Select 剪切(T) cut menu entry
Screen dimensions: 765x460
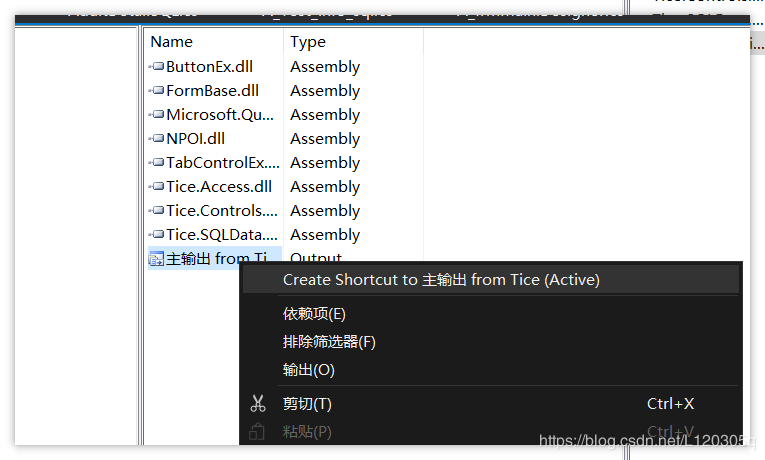tap(307, 404)
